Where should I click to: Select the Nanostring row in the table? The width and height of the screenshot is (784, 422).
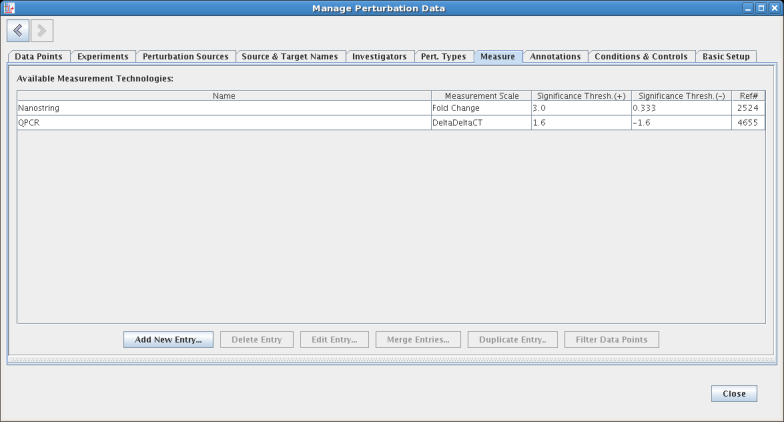[x=223, y=107]
